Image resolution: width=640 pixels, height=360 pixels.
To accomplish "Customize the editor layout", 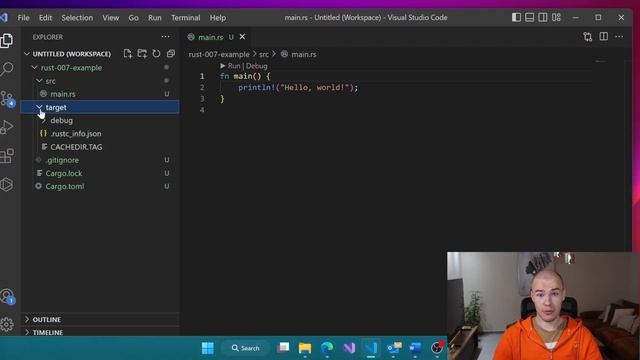I will tap(556, 18).
